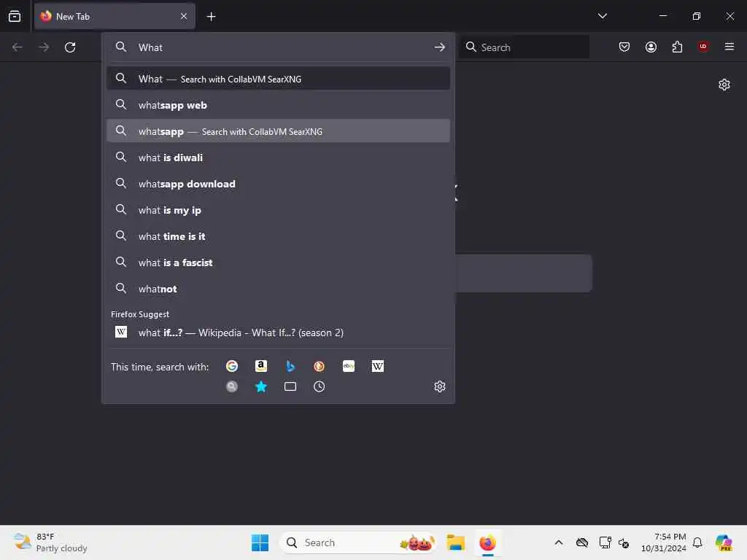Personalize new tab via gear icon

click(x=724, y=85)
